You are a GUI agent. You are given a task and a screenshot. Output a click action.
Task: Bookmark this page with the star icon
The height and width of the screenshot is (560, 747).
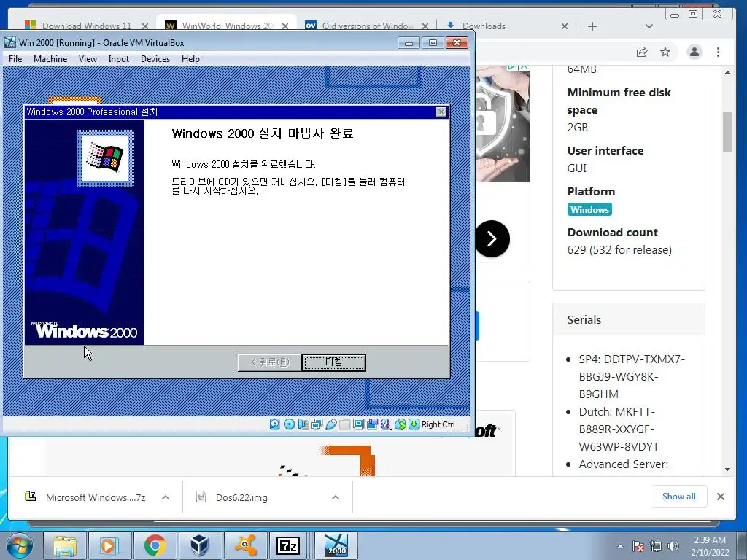[x=665, y=52]
